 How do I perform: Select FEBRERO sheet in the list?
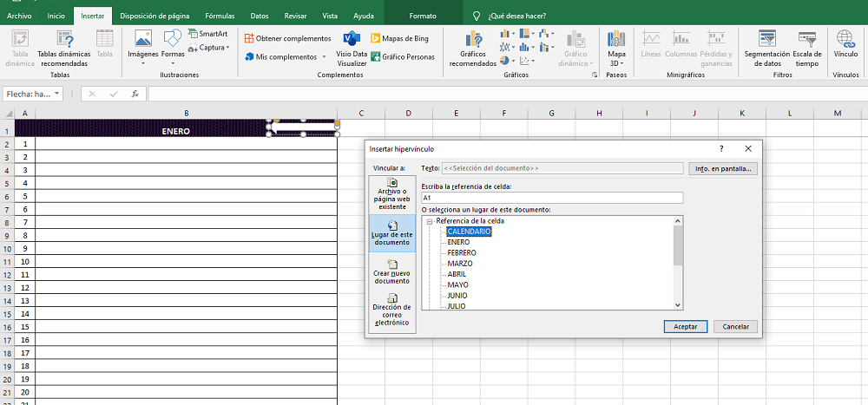(462, 253)
